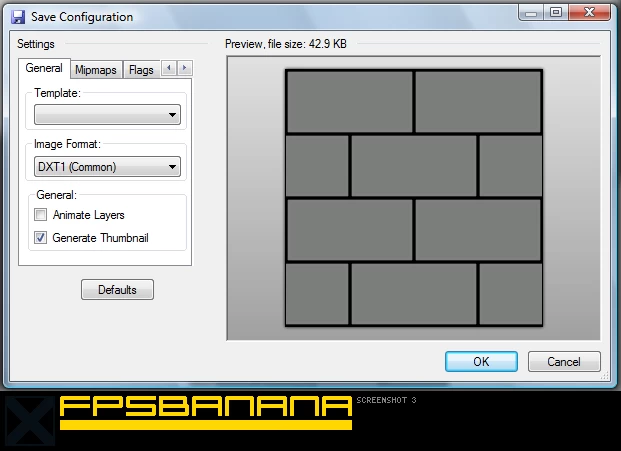This screenshot has height=451, width=621.
Task: Select the General tab
Action: point(44,68)
